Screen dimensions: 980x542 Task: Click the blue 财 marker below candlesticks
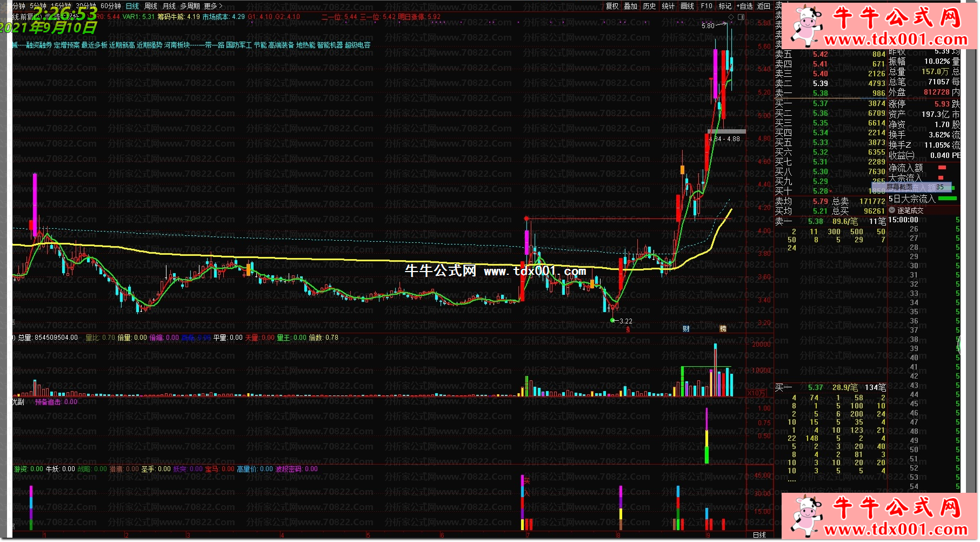686,329
